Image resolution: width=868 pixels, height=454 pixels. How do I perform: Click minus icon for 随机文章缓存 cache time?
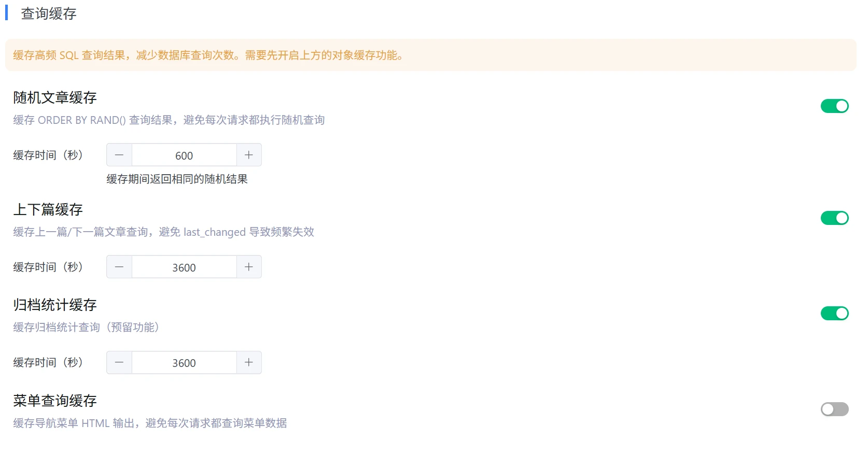(x=119, y=155)
